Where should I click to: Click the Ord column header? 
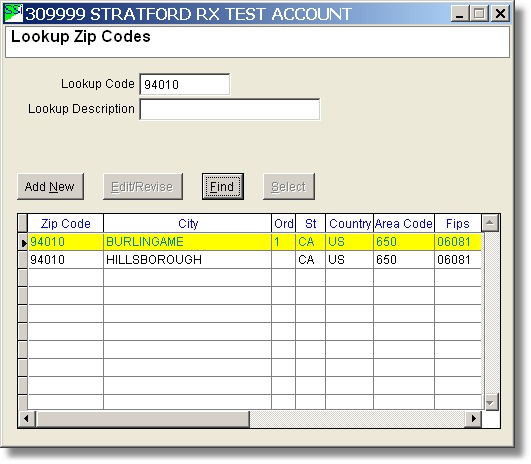point(284,224)
